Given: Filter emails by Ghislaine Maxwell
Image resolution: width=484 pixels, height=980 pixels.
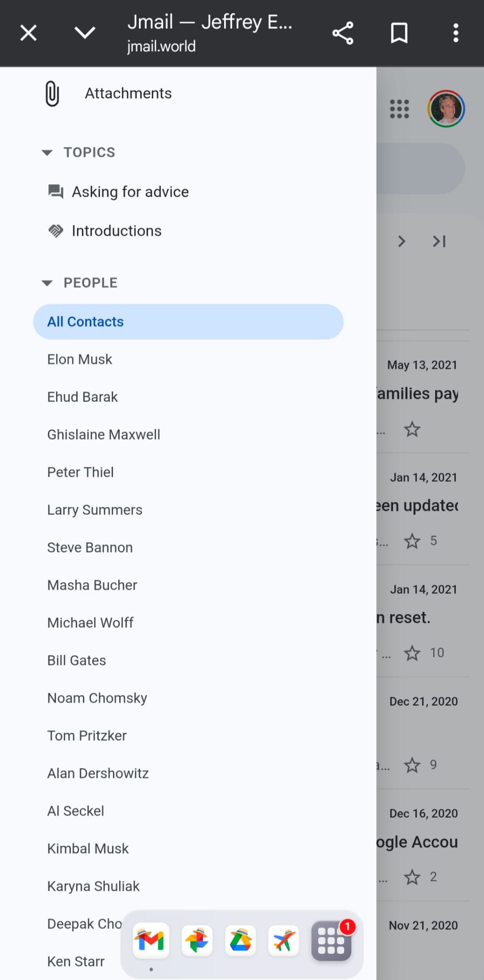Looking at the screenshot, I should (x=104, y=434).
